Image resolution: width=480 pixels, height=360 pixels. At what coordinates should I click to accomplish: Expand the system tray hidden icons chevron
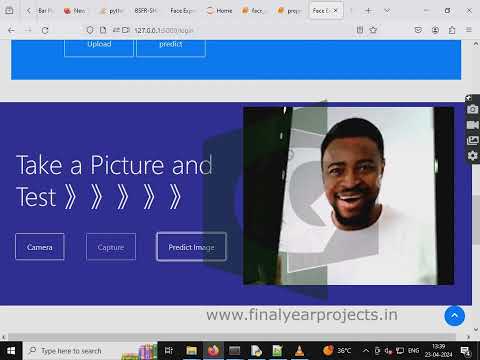pos(366,351)
